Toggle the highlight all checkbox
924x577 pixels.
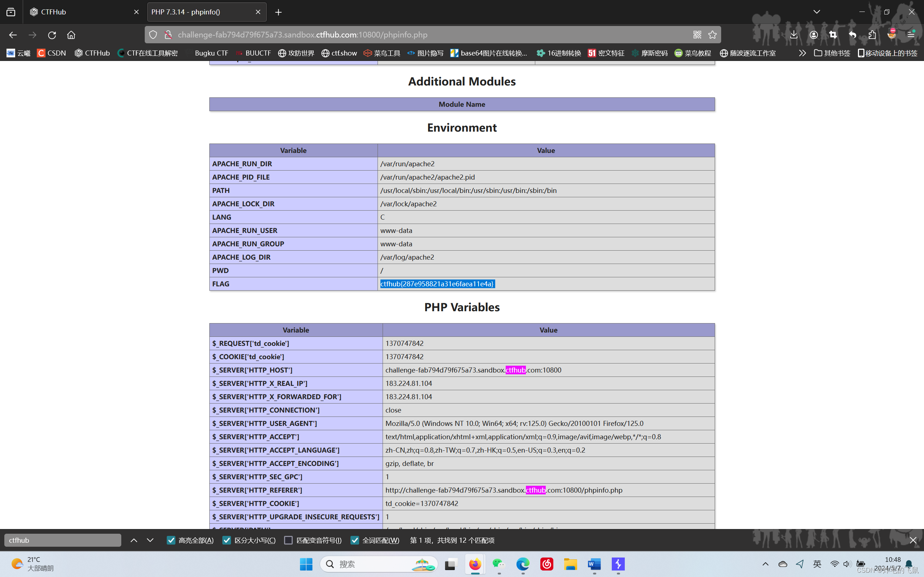coord(171,540)
